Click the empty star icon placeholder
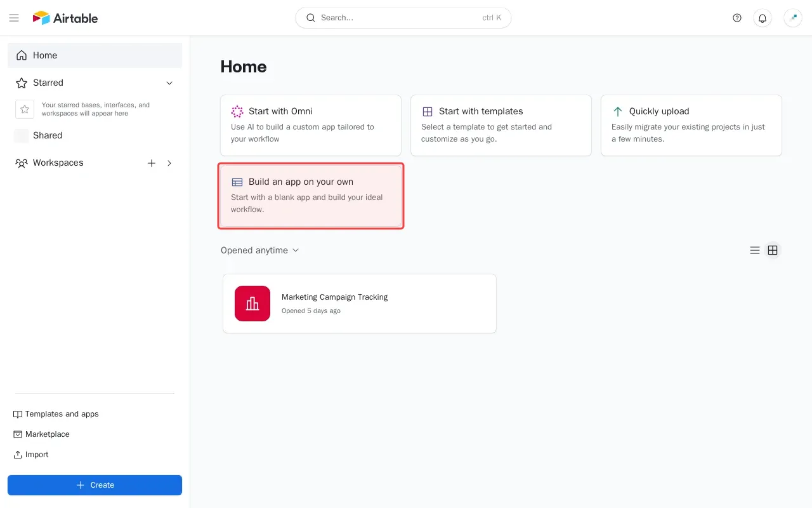812x508 pixels. click(25, 109)
